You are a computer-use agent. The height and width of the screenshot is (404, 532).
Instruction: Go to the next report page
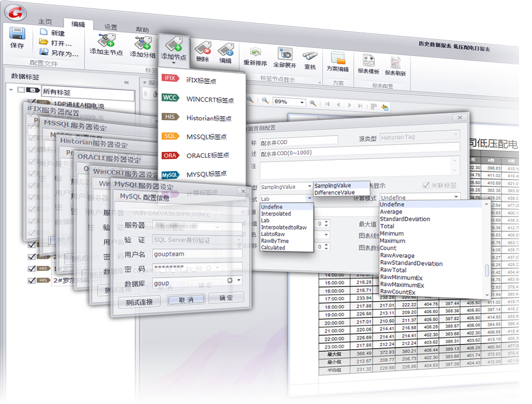point(349,105)
